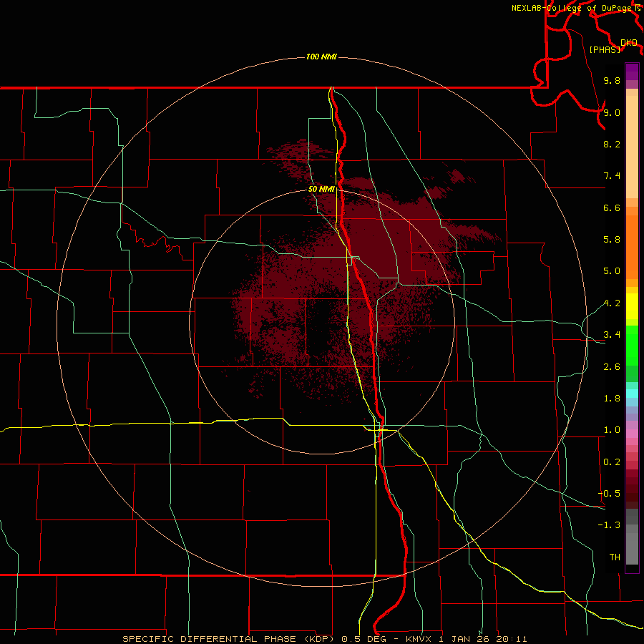Click the pink segment of the color bar
The image size is (644, 644).
point(632,434)
